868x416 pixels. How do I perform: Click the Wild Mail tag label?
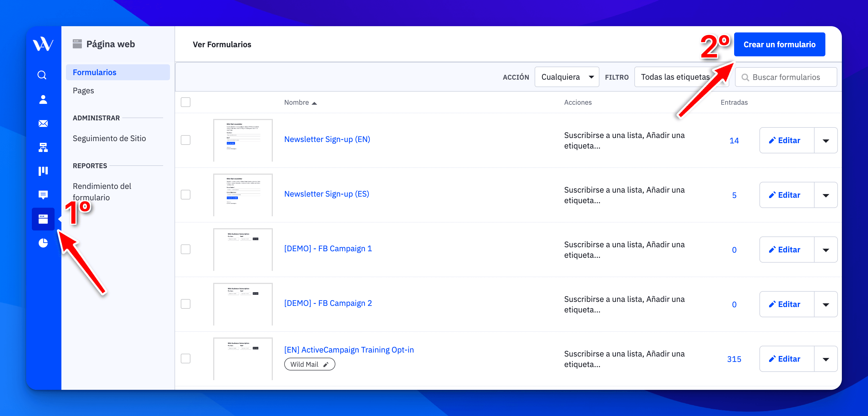pyautogui.click(x=304, y=364)
